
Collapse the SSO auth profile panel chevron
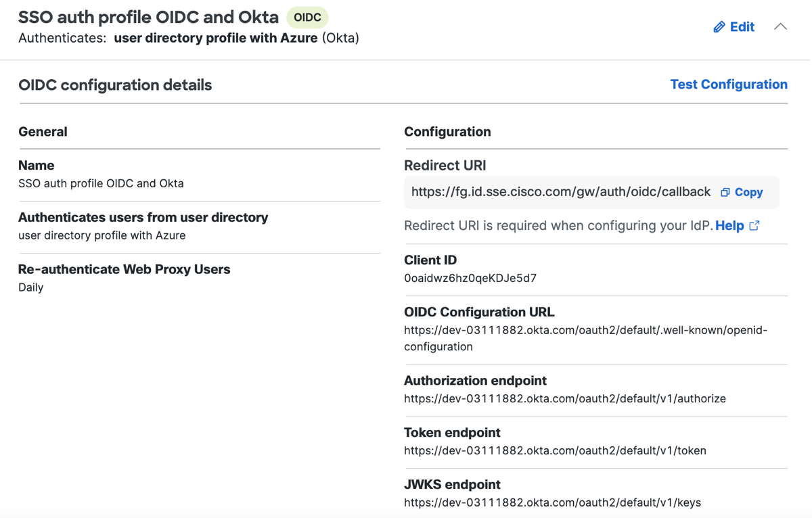pos(780,26)
